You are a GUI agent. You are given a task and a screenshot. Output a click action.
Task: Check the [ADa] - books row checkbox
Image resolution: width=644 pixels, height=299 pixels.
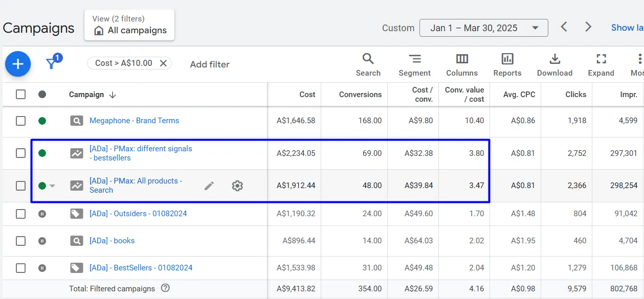[20, 241]
